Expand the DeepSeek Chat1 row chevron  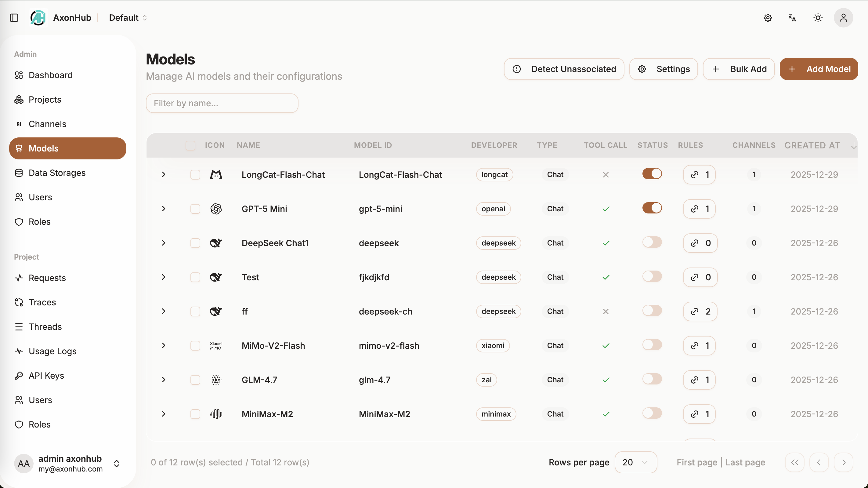coord(163,243)
